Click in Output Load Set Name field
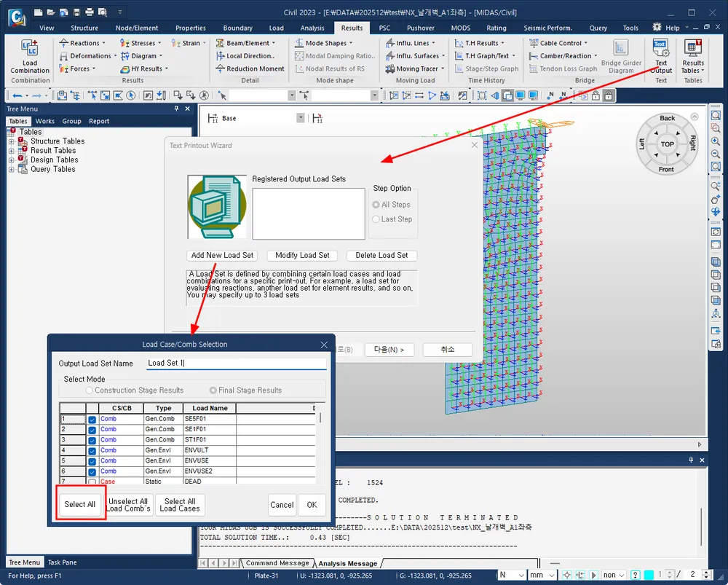Image resolution: width=728 pixels, height=585 pixels. [237, 364]
